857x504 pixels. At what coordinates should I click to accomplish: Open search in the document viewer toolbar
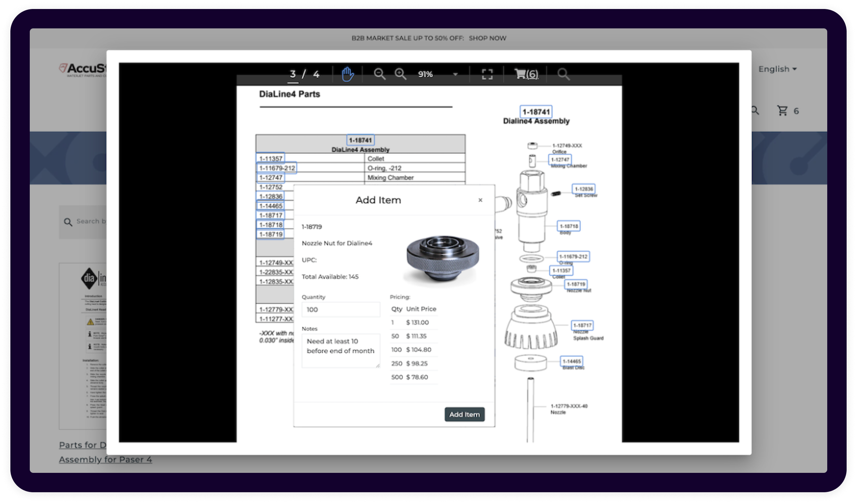[563, 74]
